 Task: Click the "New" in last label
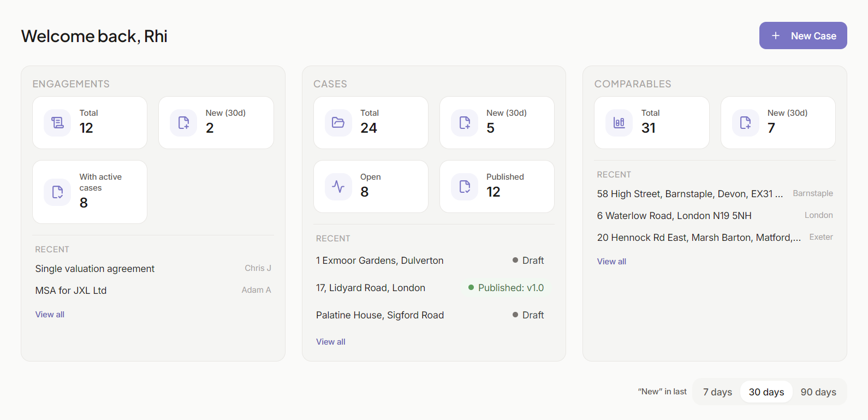click(x=662, y=392)
